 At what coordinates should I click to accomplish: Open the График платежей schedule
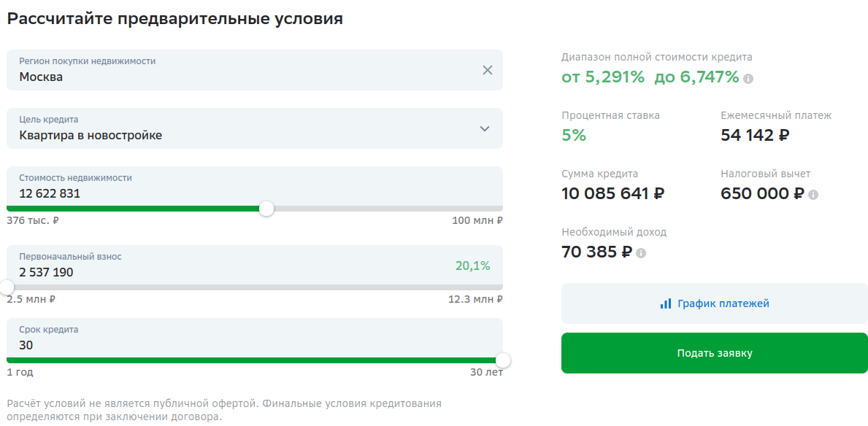[x=715, y=303]
